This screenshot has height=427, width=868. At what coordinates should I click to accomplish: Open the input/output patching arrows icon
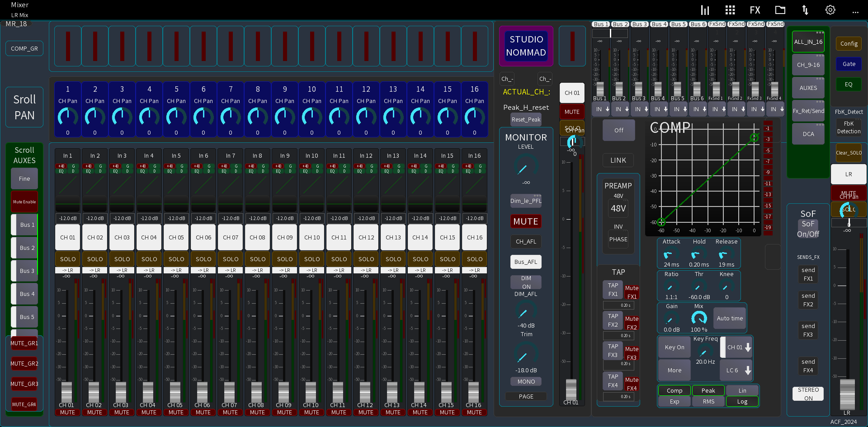[805, 9]
